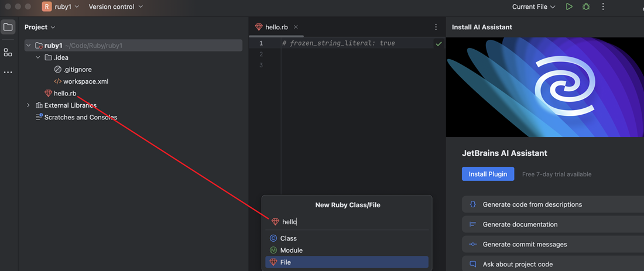Click the JetBrains AI Assistant heading
Viewport: 644px width, 271px height.
[505, 153]
